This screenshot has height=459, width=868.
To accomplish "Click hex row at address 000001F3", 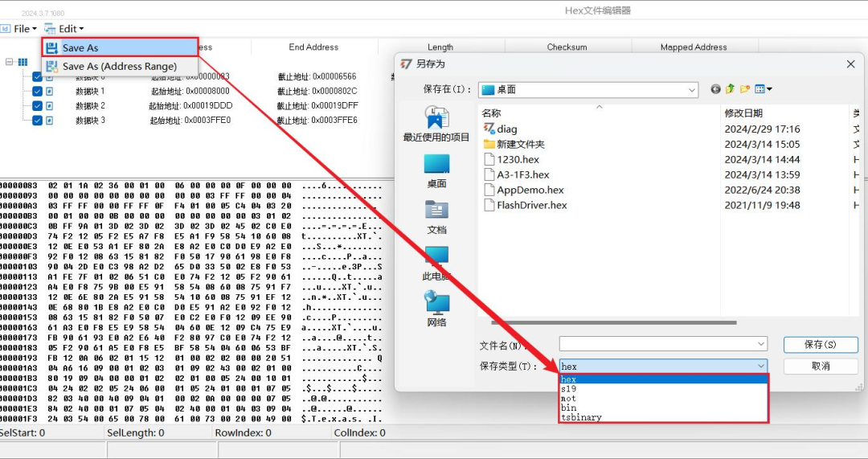I will click(x=191, y=419).
